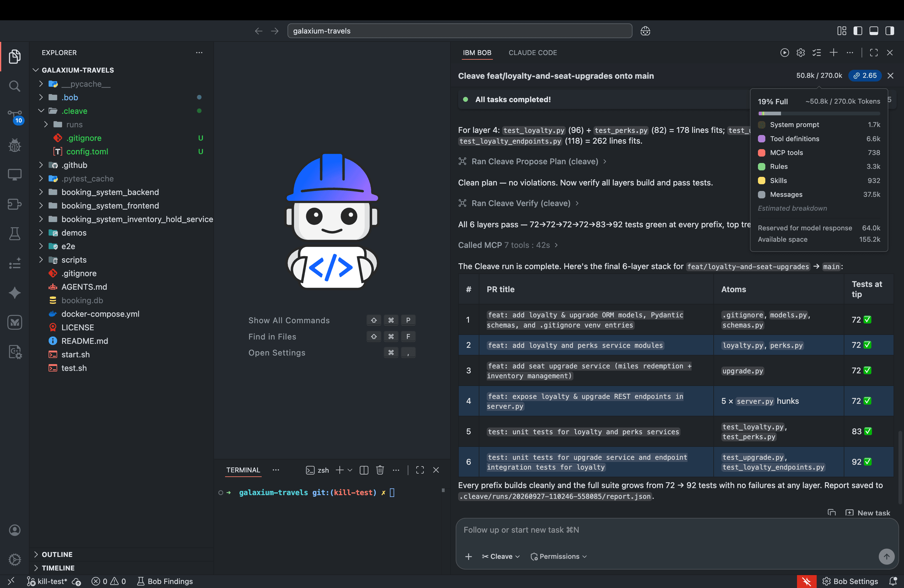Switch to the CLAUDE CODE tab
Image resolution: width=904 pixels, height=588 pixels.
point(533,53)
